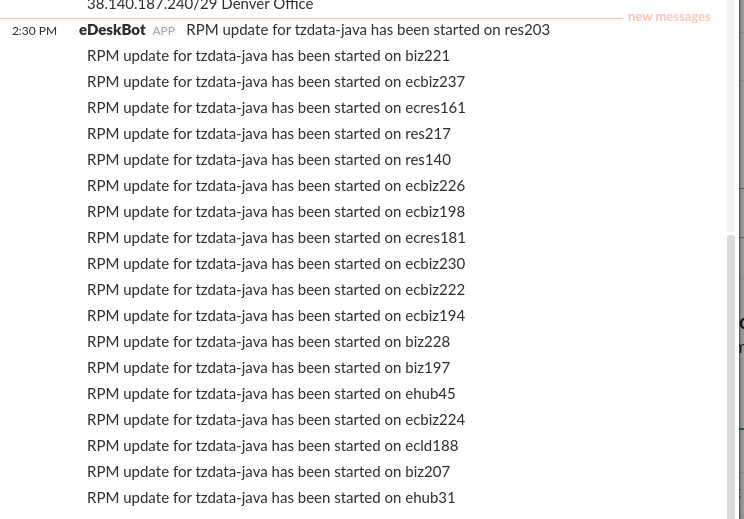Click the ehub31 RPM update message

[x=270, y=498]
